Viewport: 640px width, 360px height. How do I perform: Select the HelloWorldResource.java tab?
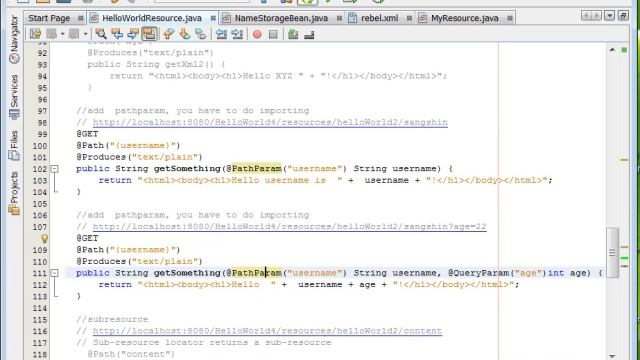152,18
